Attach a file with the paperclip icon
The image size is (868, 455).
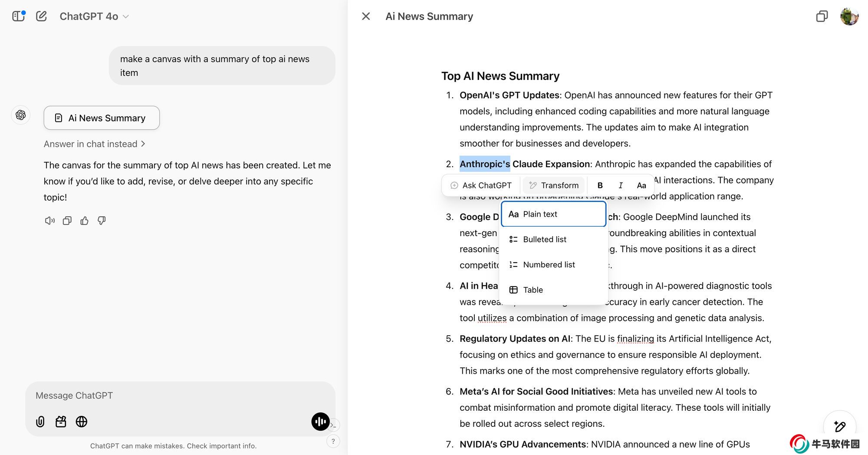tap(40, 422)
